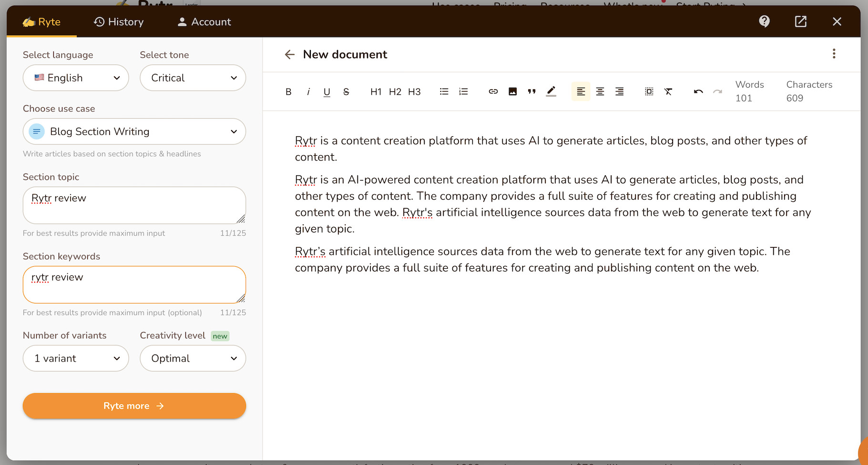Undo the last edit

click(698, 91)
